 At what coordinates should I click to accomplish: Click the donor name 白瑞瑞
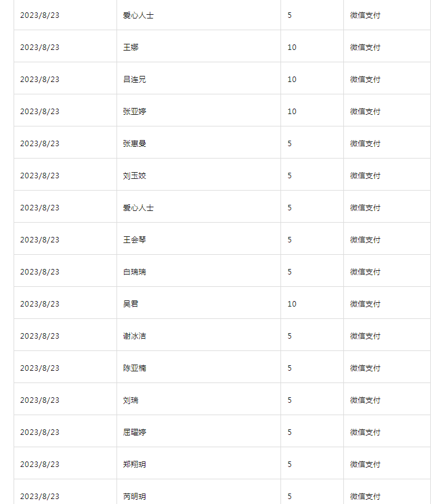(134, 272)
